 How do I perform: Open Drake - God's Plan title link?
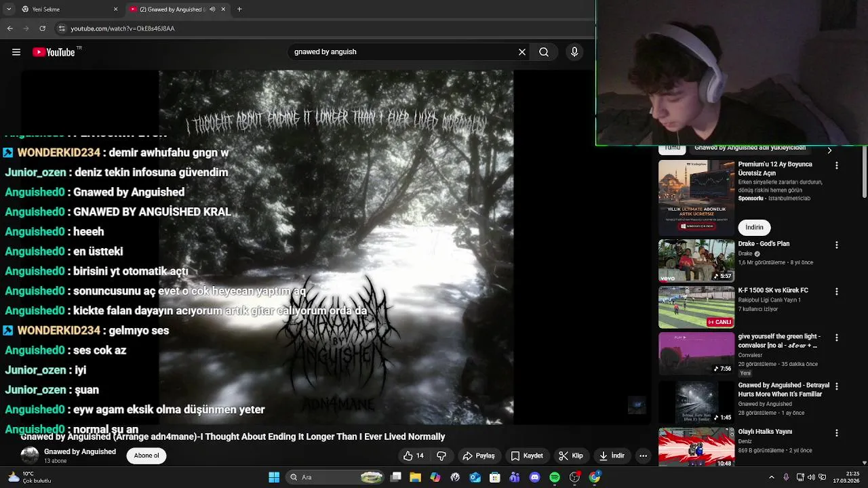click(764, 244)
